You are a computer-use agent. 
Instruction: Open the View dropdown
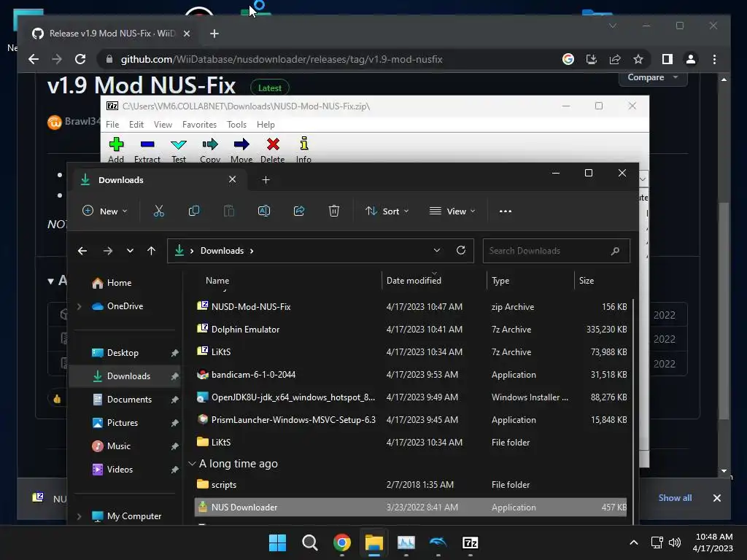(452, 211)
